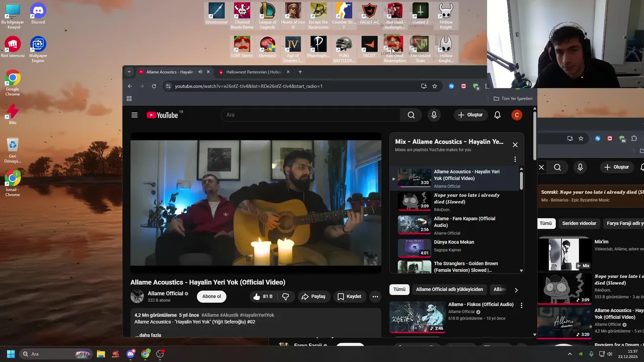Play Allame - Fare Kapanı from the mix

pos(454,225)
